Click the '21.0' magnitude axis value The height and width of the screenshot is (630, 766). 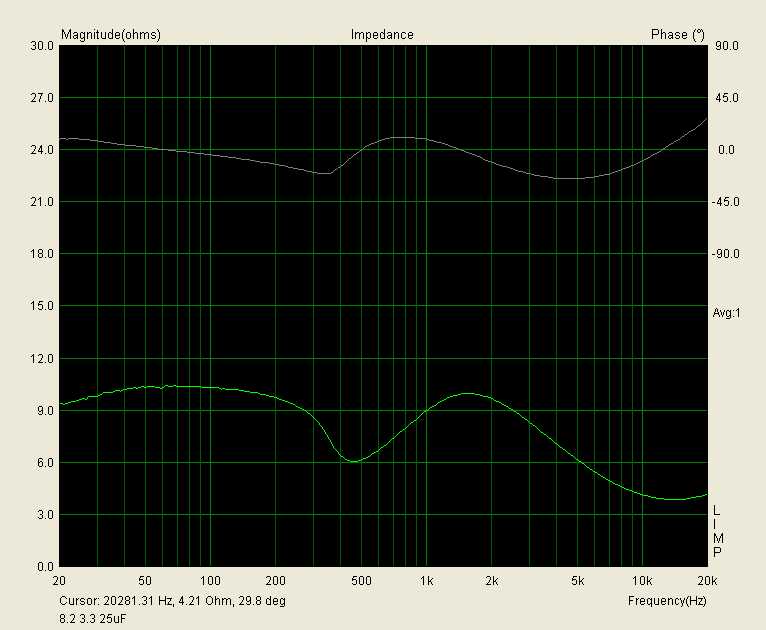42,202
